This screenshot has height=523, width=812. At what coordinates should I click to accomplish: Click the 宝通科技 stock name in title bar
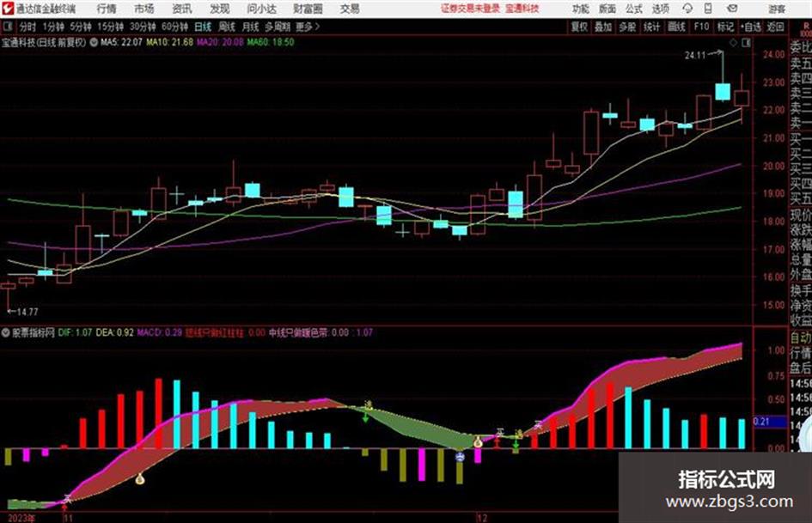click(522, 9)
